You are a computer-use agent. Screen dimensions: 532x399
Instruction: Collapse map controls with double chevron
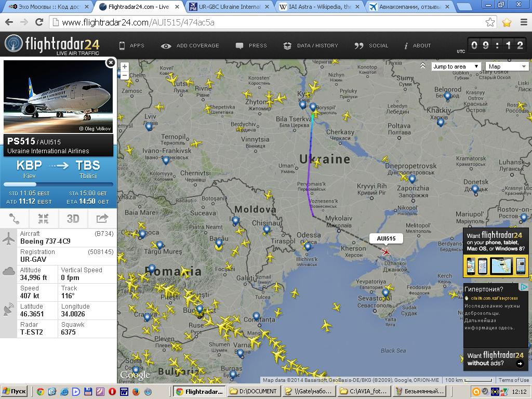[423, 66]
